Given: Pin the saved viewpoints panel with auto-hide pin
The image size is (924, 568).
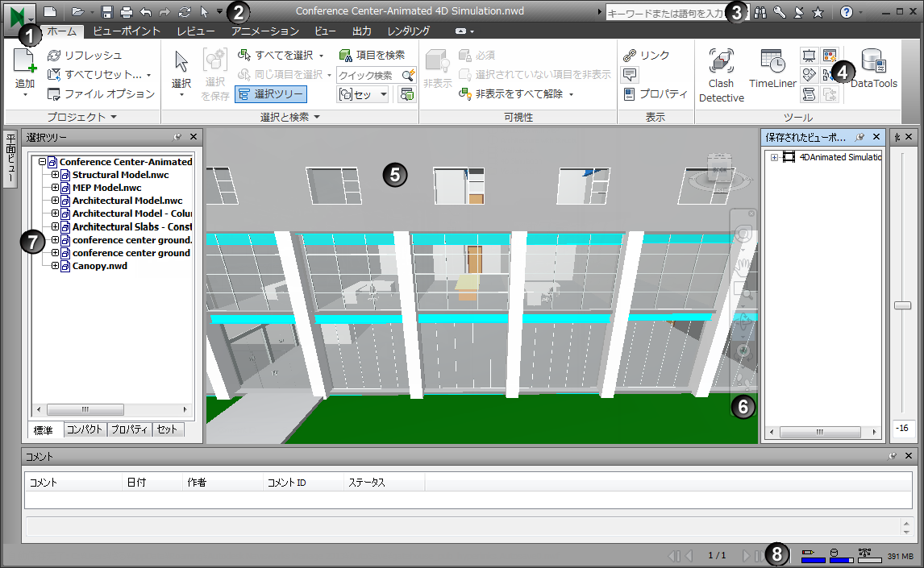Looking at the screenshot, I should pos(859,136).
